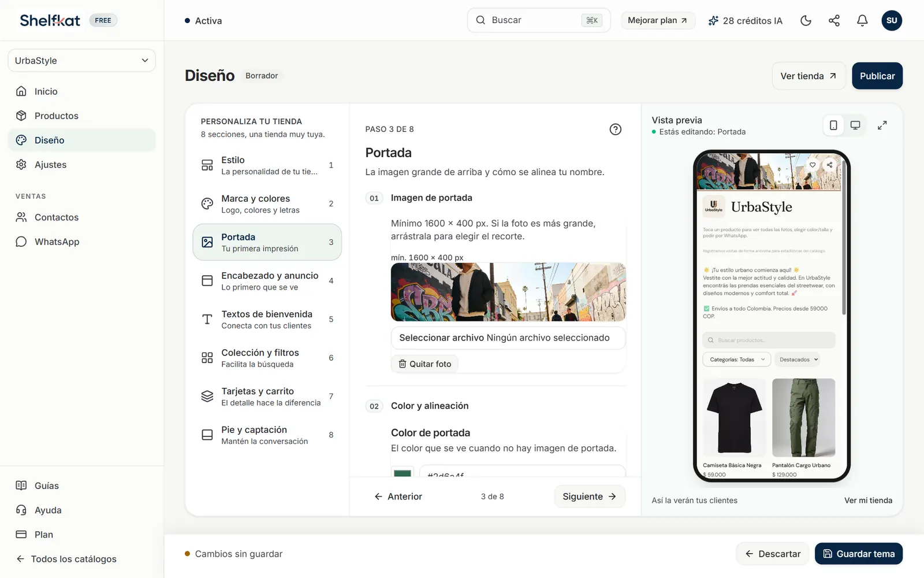The height and width of the screenshot is (578, 924).
Task: Click the Publicar button
Action: point(877,76)
